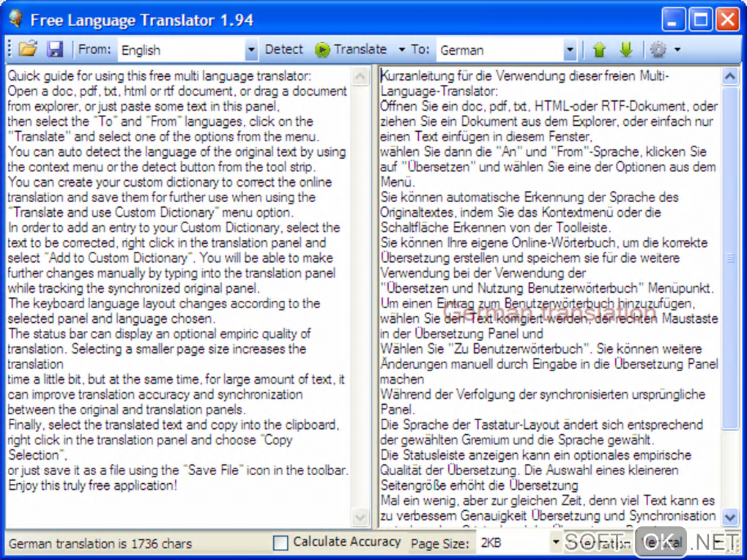
Task: Click the 'Page Size:' label in status bar
Action: click(x=439, y=543)
